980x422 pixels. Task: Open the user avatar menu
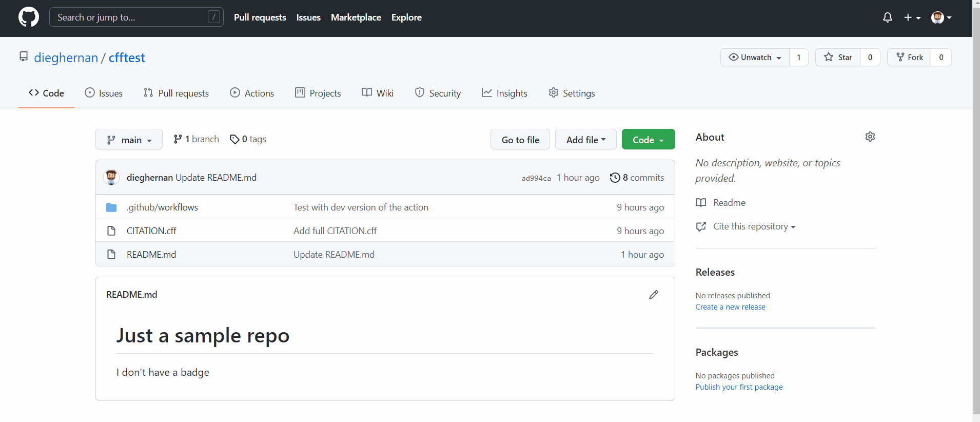[942, 17]
